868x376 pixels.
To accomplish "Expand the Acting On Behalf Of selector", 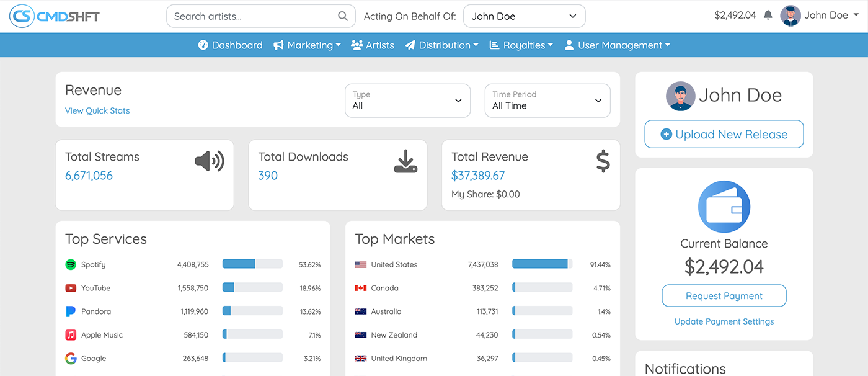I will (524, 16).
